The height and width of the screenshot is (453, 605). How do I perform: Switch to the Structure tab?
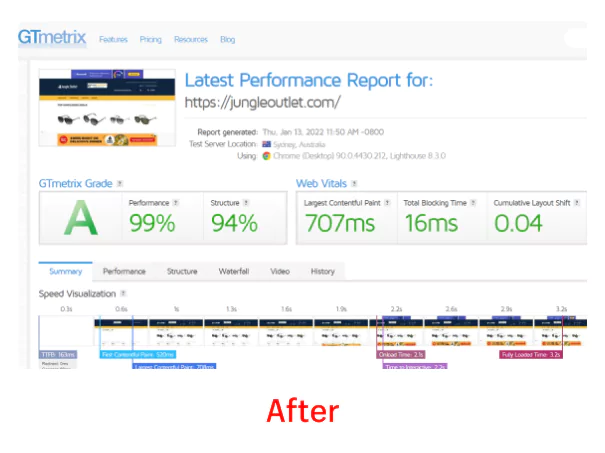[182, 271]
